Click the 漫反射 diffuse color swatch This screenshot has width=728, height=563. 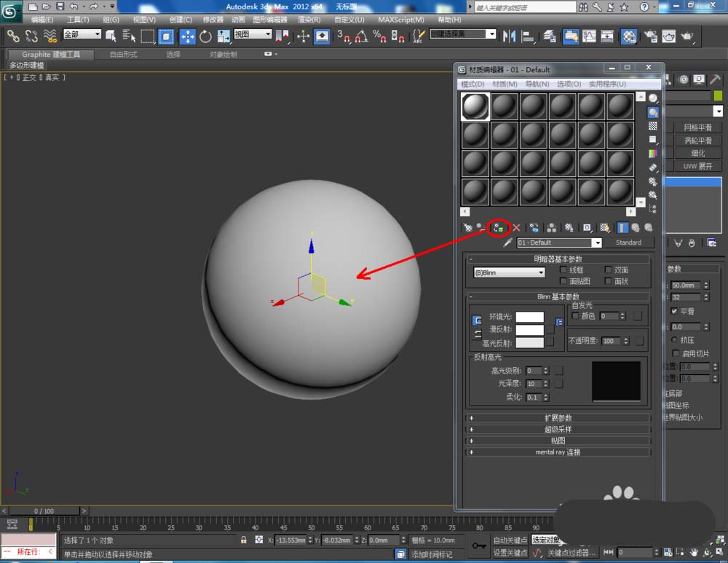(x=529, y=330)
